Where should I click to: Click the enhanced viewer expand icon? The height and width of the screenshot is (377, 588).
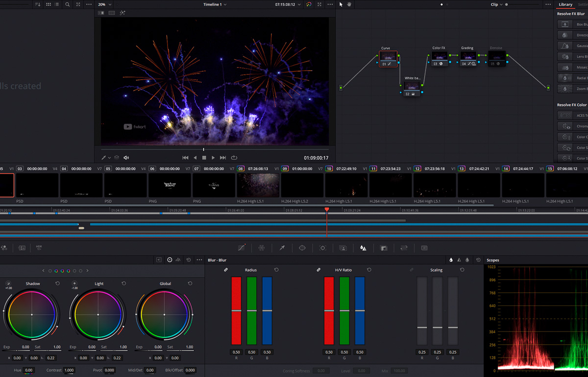point(319,4)
